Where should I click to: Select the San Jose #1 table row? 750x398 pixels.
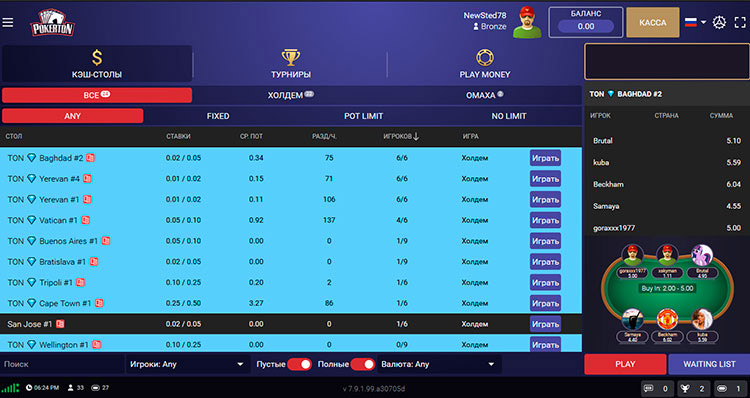click(x=291, y=324)
